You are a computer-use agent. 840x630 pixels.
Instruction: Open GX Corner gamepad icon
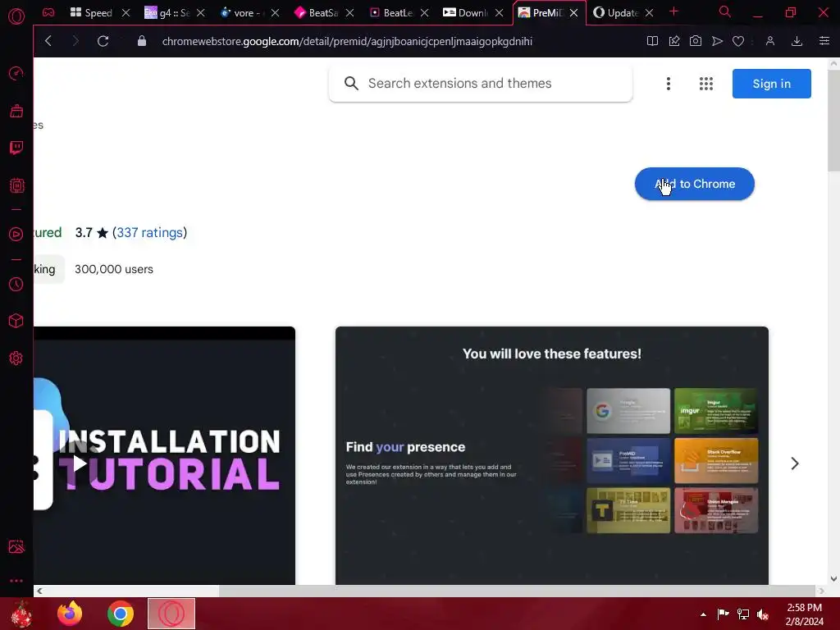pyautogui.click(x=48, y=12)
